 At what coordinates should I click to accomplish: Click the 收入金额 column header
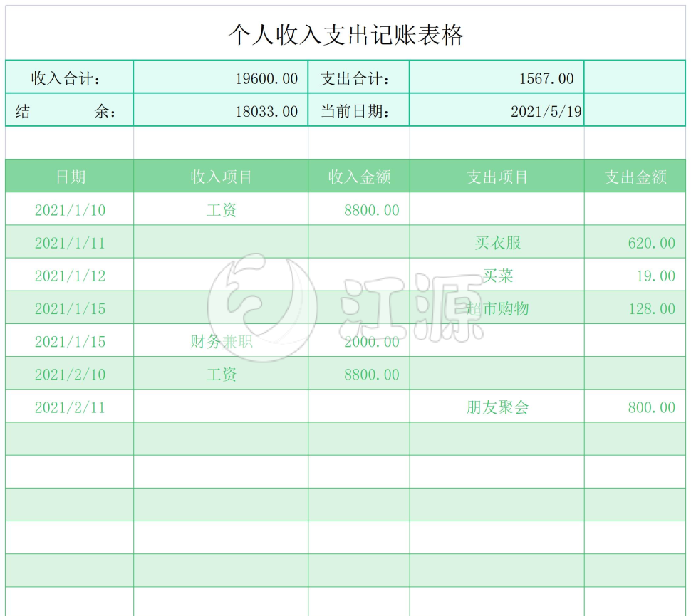pyautogui.click(x=359, y=176)
